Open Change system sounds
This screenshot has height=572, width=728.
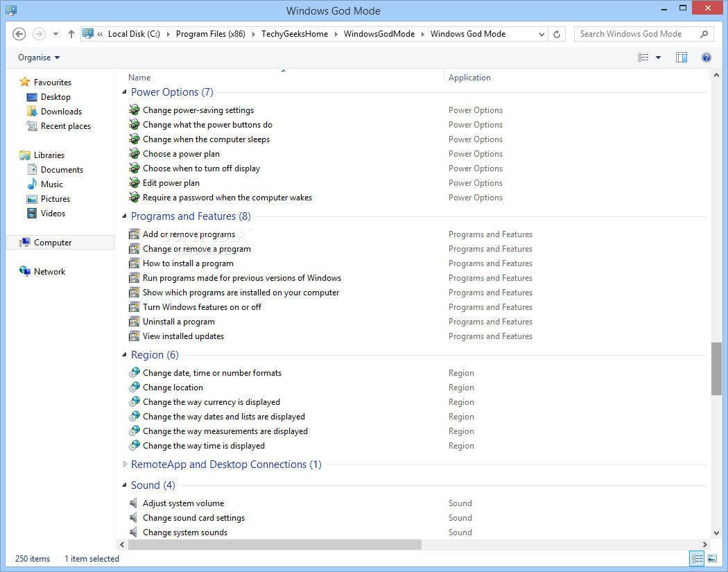pyautogui.click(x=185, y=532)
